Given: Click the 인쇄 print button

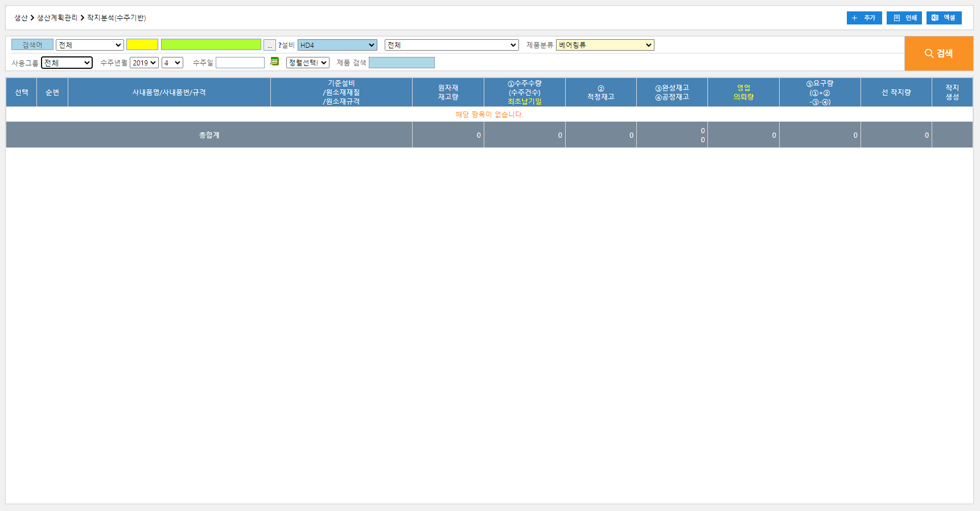Looking at the screenshot, I should coord(904,18).
